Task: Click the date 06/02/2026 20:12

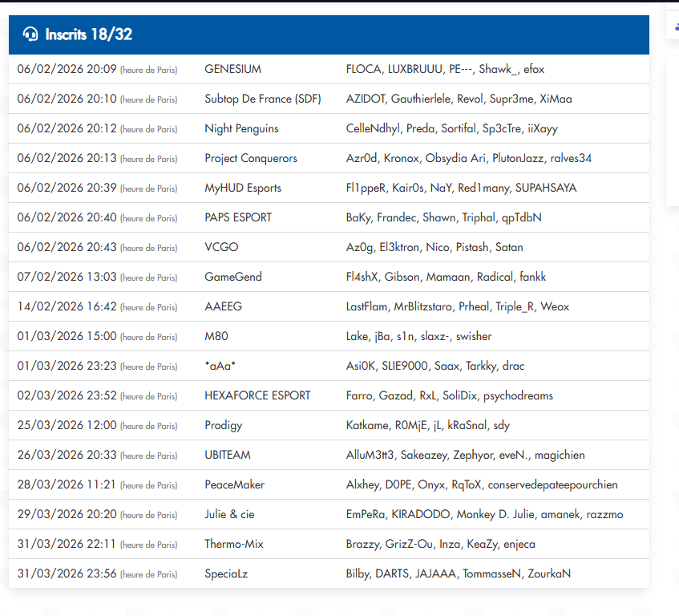Action: click(67, 128)
